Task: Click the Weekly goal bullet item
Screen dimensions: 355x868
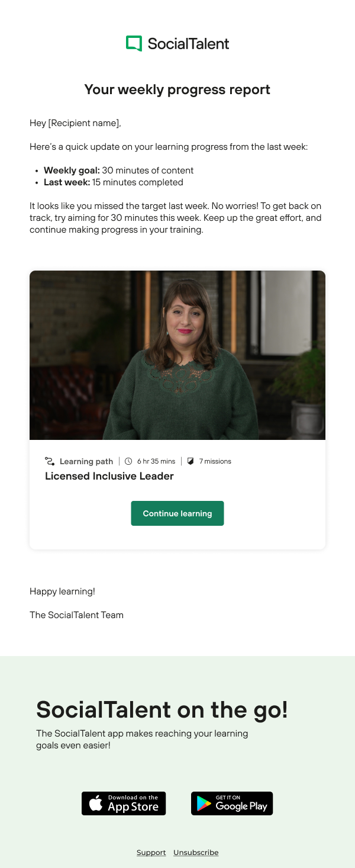Action: pyautogui.click(x=118, y=171)
